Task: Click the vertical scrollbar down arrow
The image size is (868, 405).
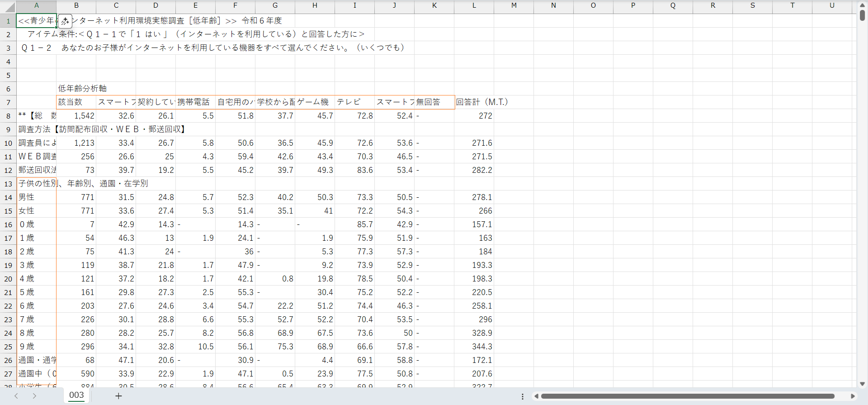Action: pos(862,384)
